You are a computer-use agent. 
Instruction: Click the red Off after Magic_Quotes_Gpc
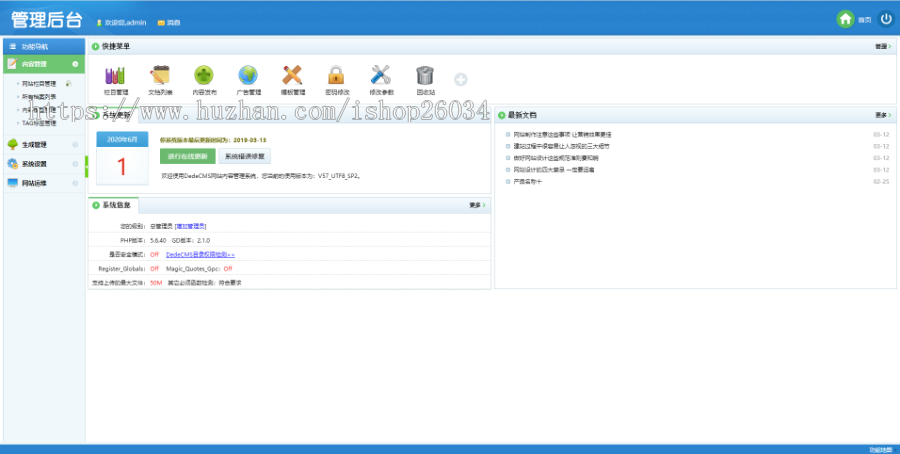click(228, 269)
